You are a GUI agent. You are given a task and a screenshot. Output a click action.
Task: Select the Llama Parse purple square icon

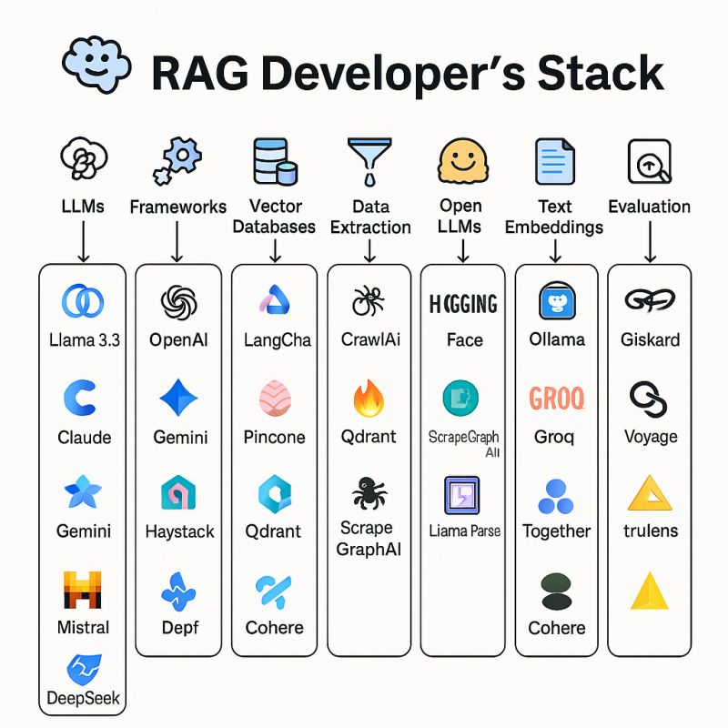click(462, 495)
